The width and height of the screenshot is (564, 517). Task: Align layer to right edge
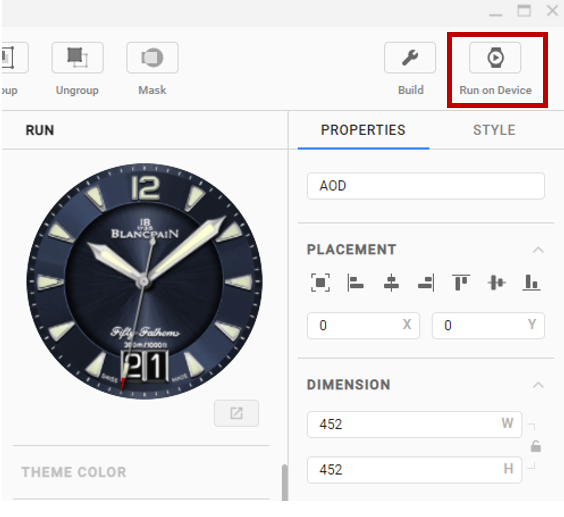(426, 282)
